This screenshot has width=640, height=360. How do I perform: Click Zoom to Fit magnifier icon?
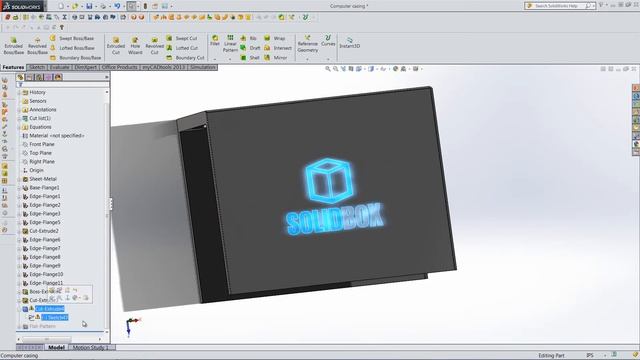(x=327, y=69)
